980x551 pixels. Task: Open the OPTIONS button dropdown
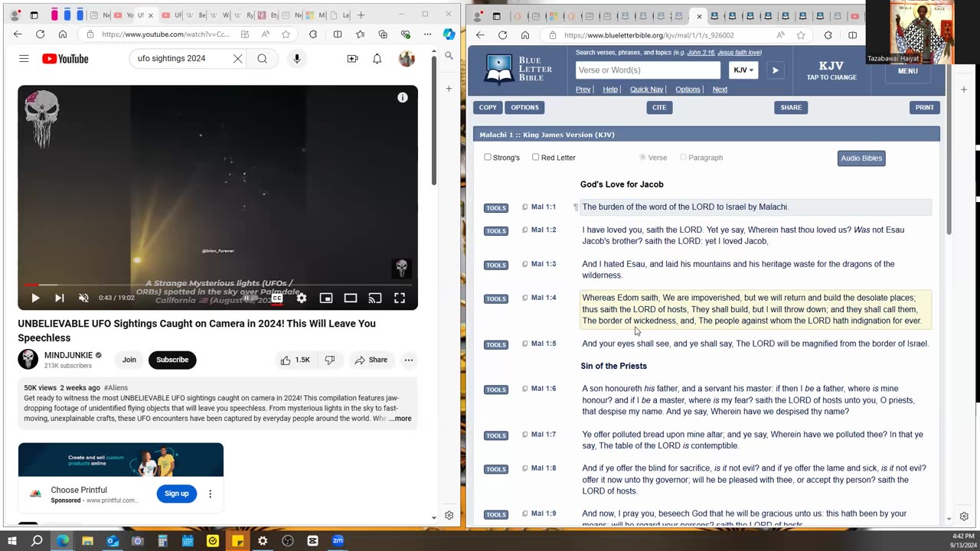pos(524,108)
